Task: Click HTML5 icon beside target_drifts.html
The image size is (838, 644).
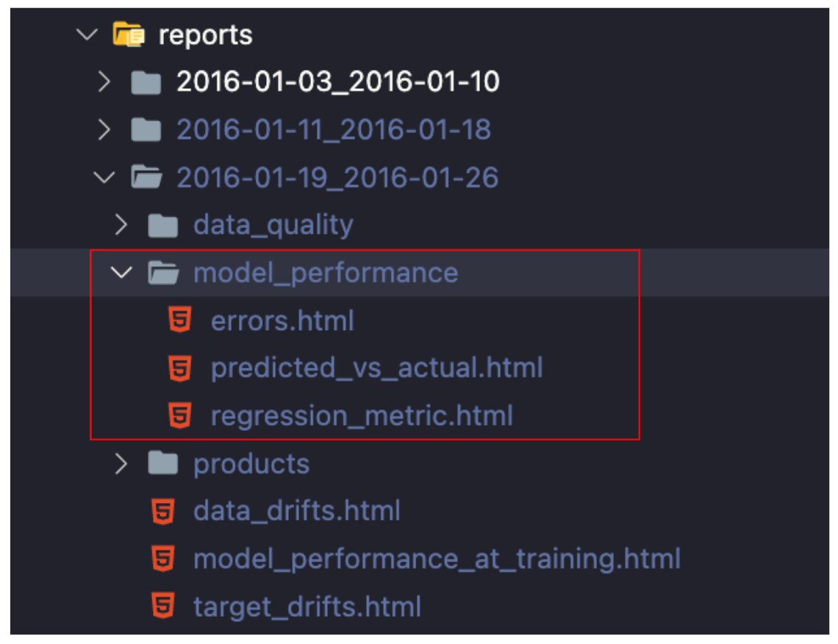Action: click(x=163, y=606)
